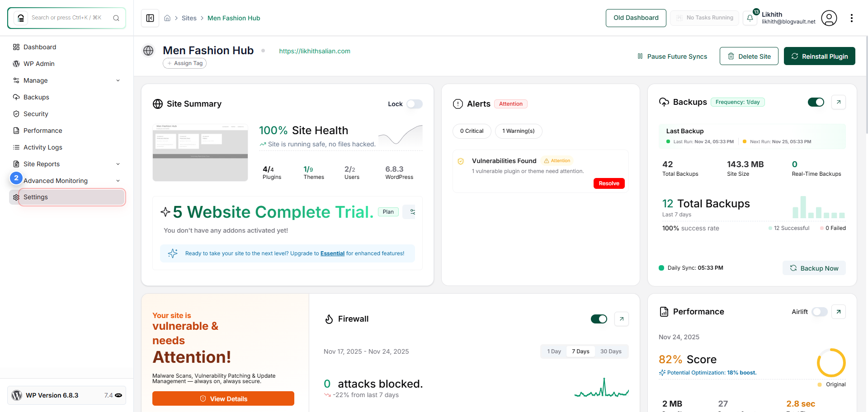Click the Firewall flame icon
The width and height of the screenshot is (868, 412).
click(x=329, y=319)
